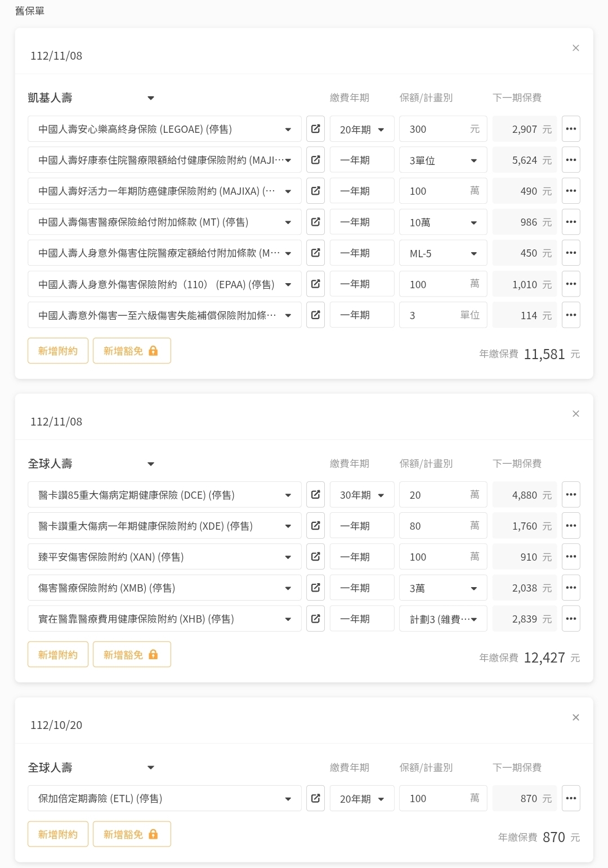Click the 80 萬 coverage field for XDE
This screenshot has width=608, height=868.
tap(436, 526)
